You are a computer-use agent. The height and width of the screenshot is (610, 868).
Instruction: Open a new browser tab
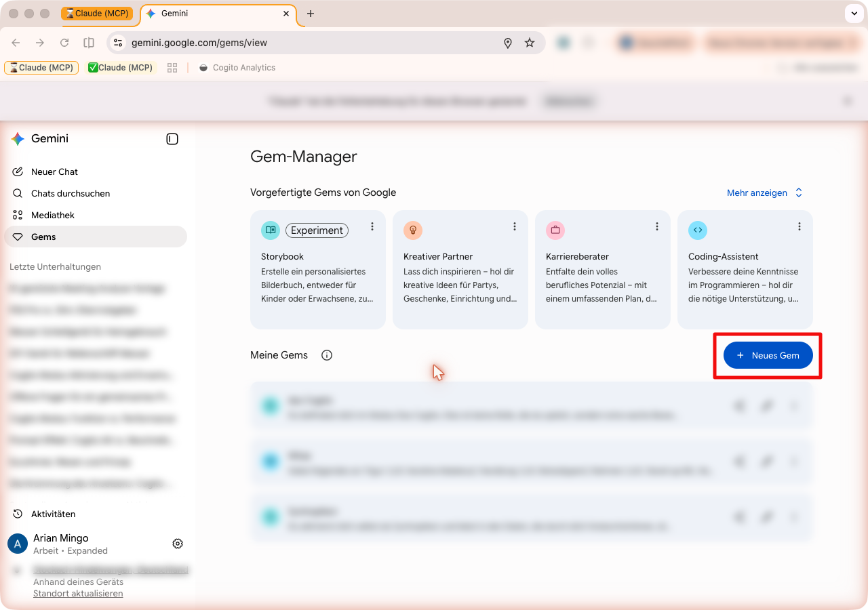tap(311, 14)
